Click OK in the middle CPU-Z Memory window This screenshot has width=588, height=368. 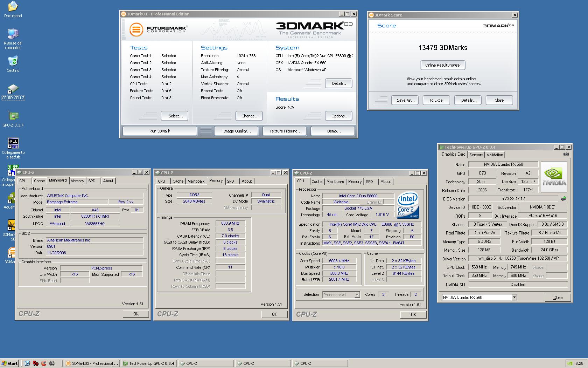274,314
